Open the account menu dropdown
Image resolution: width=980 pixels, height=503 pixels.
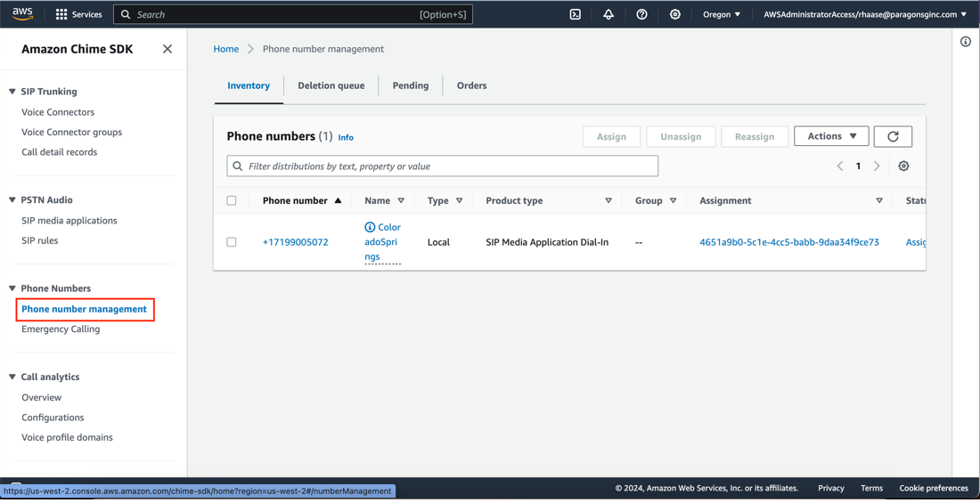[864, 14]
